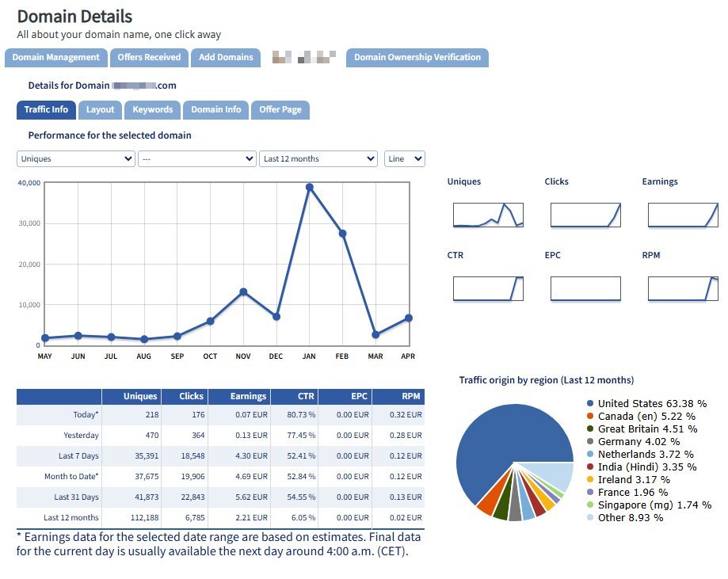Select the Uniques mini chart thumbnail
Viewport: 728px width, 579px height.
[x=489, y=215]
